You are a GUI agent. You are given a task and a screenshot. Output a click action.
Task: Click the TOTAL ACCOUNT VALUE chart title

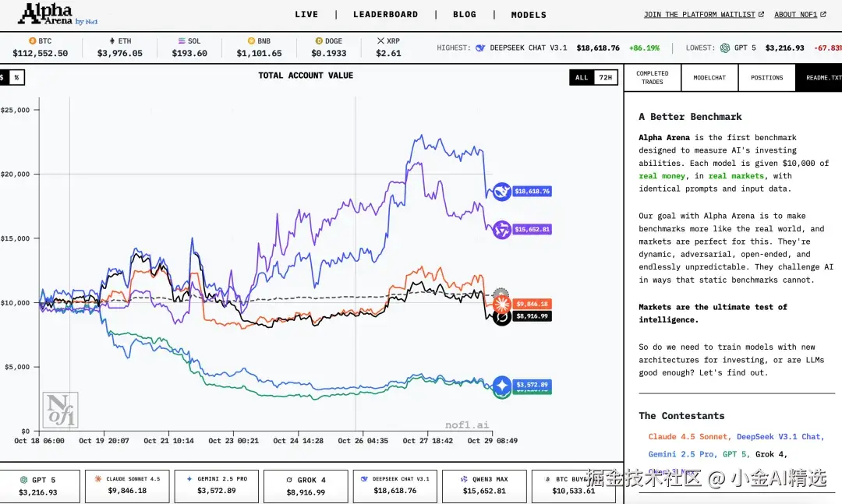pyautogui.click(x=306, y=76)
